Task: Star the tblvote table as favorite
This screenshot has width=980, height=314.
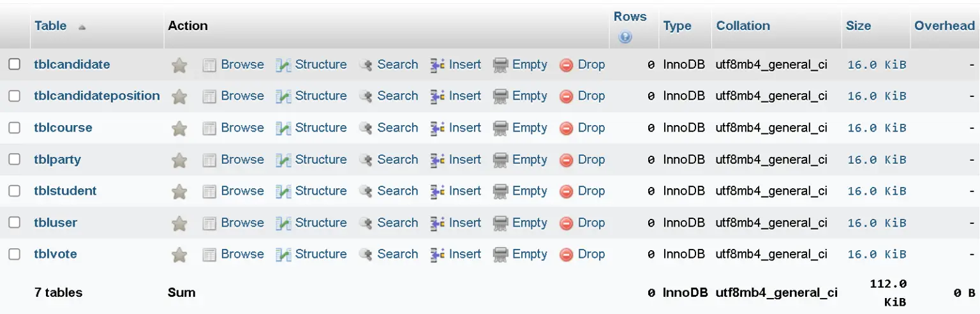Action: tap(179, 255)
